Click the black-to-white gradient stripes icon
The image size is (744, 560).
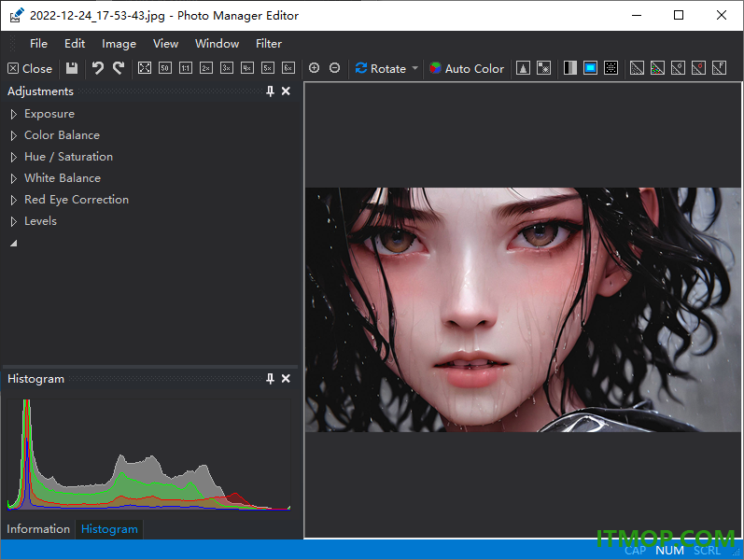(x=569, y=68)
